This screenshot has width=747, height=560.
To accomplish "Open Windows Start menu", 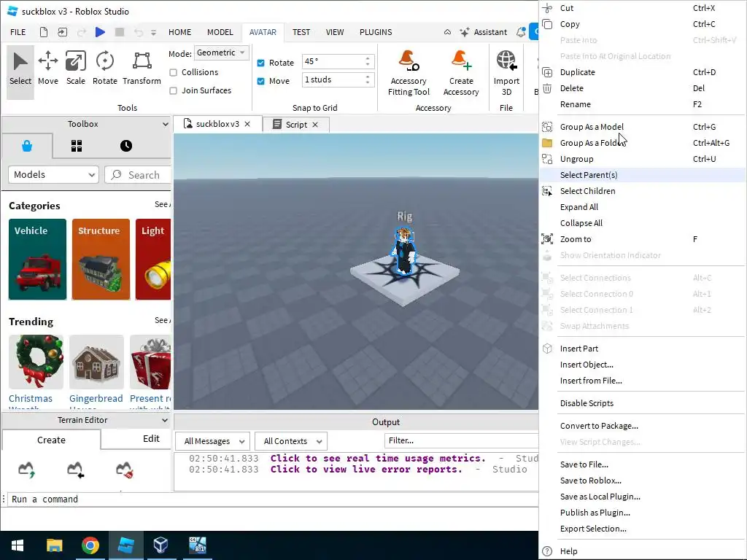I will (x=18, y=545).
